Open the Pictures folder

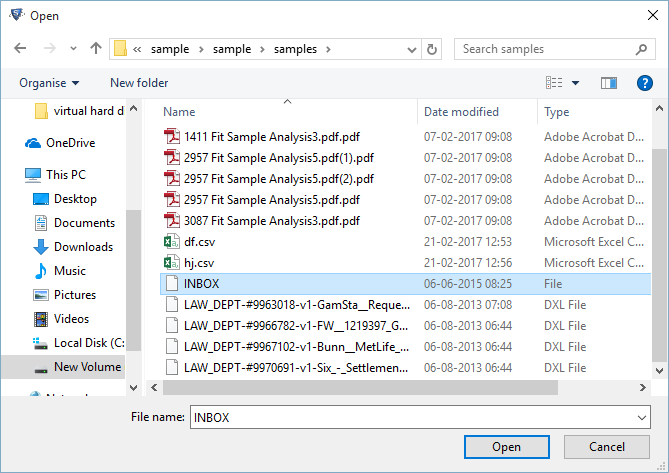pos(65,295)
